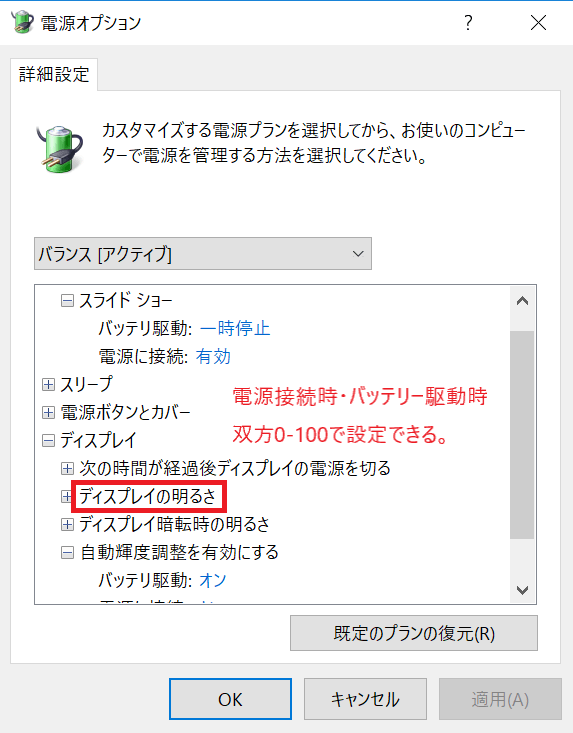Collapse 自動輝度調整を有効にする node
Viewport: 573px width, 733px height.
coord(67,553)
